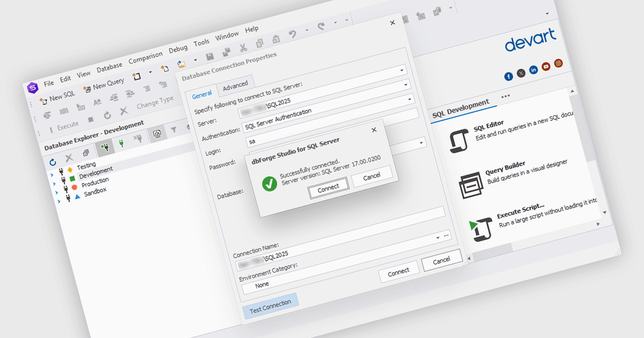Open Devart Facebook page icon
This screenshot has height=338, width=644.
[509, 77]
